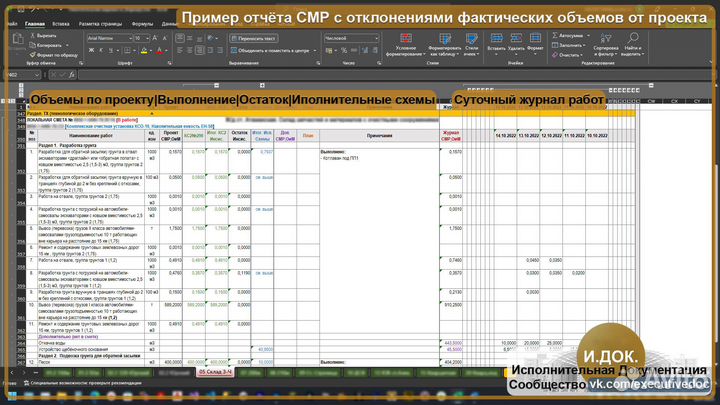Viewport: 720px width, 405px height.
Task: Decrease cell indent
Action: 210,51
